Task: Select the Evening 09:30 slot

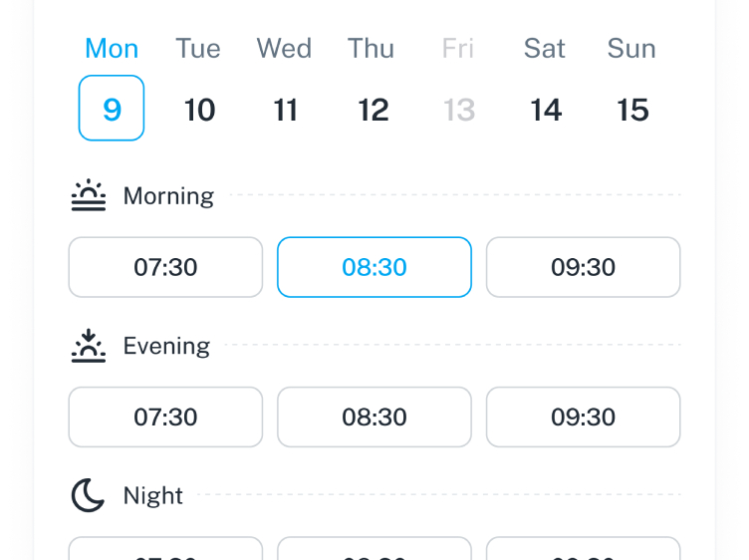Action: [584, 417]
